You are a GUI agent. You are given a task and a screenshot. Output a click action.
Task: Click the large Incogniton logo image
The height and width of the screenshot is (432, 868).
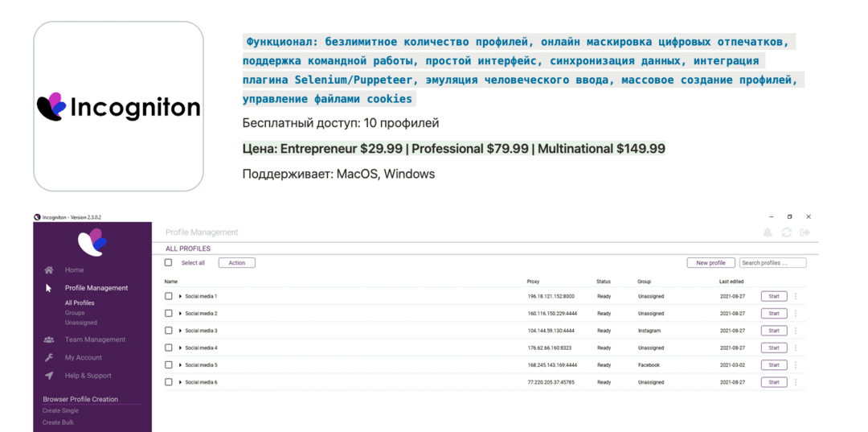[118, 106]
